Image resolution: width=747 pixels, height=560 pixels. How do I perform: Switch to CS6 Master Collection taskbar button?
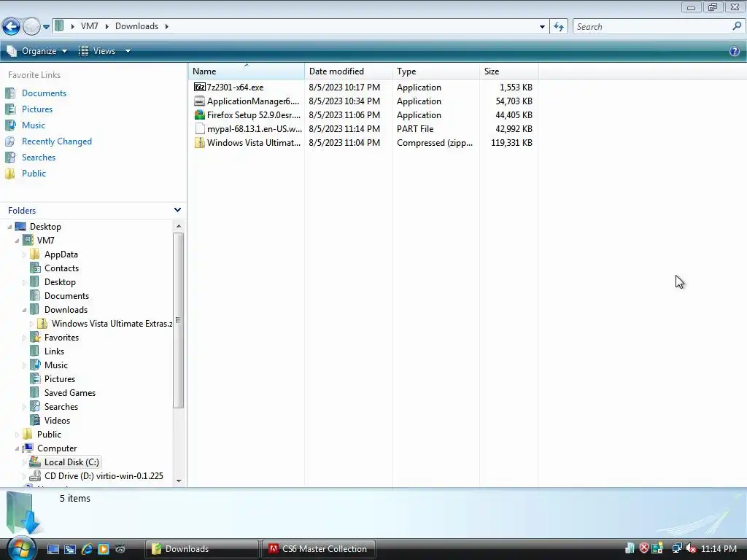click(x=318, y=549)
